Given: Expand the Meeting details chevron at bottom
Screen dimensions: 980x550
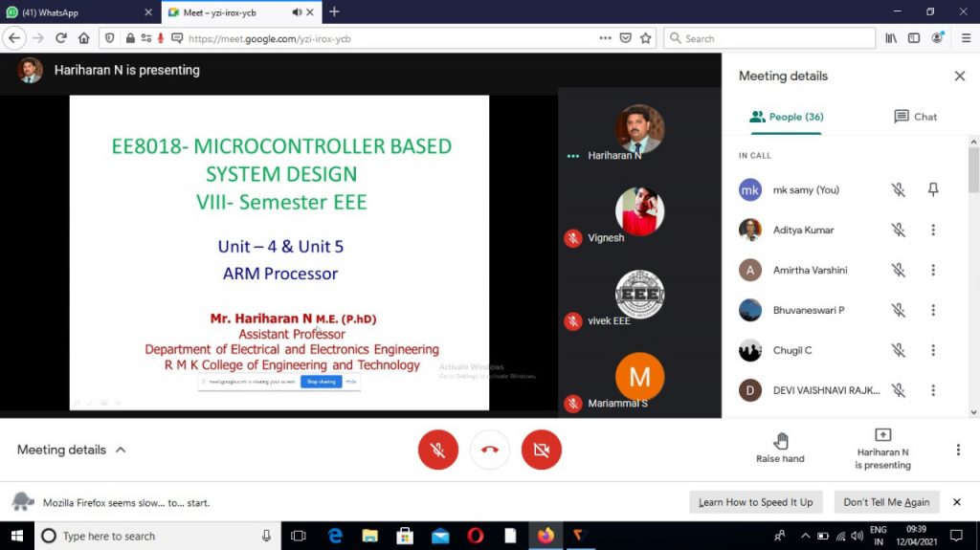Looking at the screenshot, I should tap(121, 450).
